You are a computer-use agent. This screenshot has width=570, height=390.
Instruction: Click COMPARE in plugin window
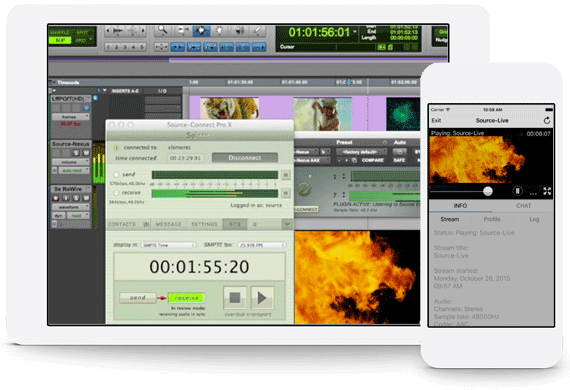click(372, 160)
